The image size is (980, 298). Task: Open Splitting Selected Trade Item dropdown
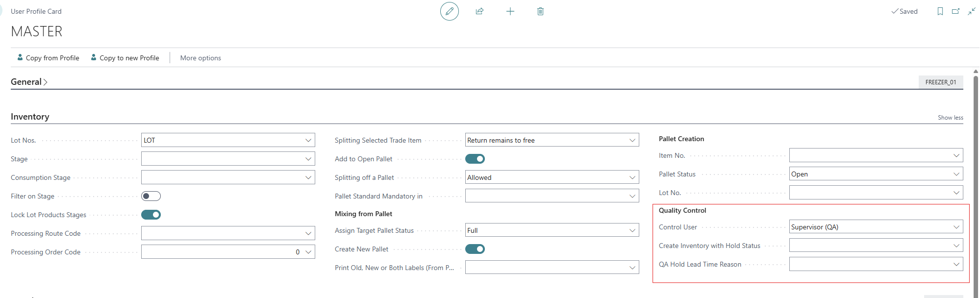(x=632, y=140)
